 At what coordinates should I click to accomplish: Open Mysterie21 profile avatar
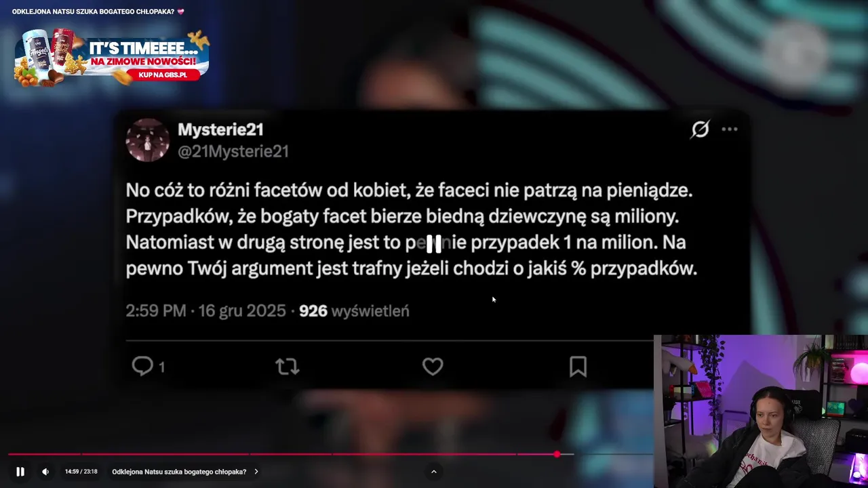(148, 140)
